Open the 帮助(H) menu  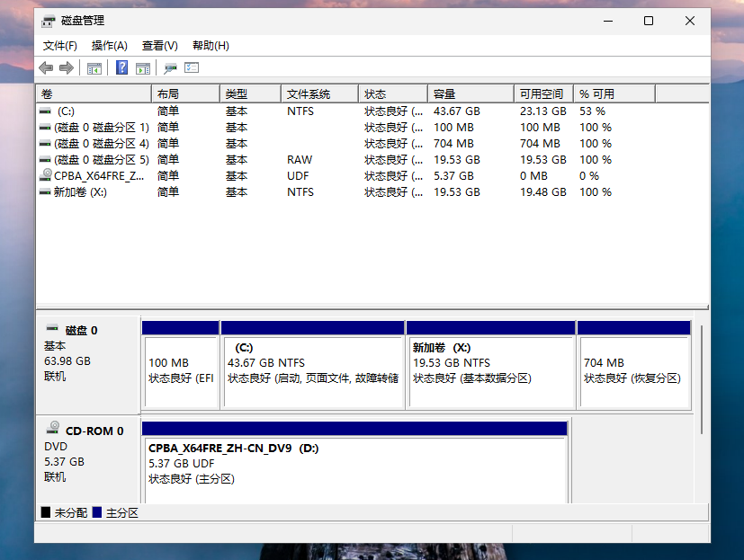[x=211, y=46]
